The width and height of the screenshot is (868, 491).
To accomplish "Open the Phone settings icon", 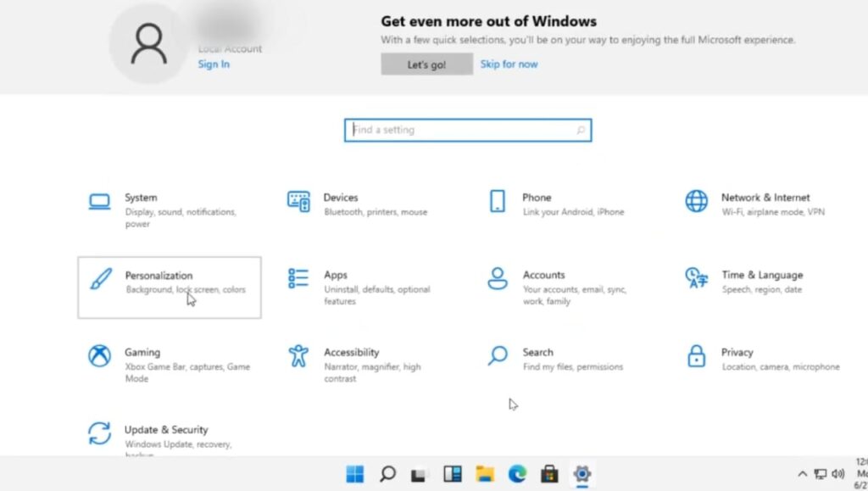I will tap(497, 201).
